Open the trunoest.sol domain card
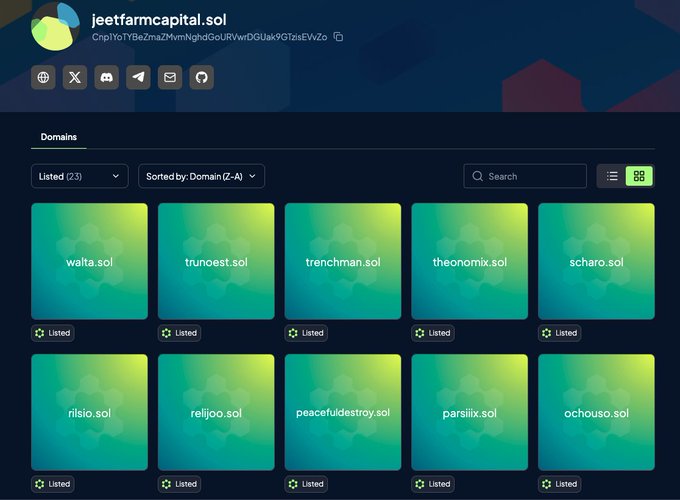 point(216,261)
